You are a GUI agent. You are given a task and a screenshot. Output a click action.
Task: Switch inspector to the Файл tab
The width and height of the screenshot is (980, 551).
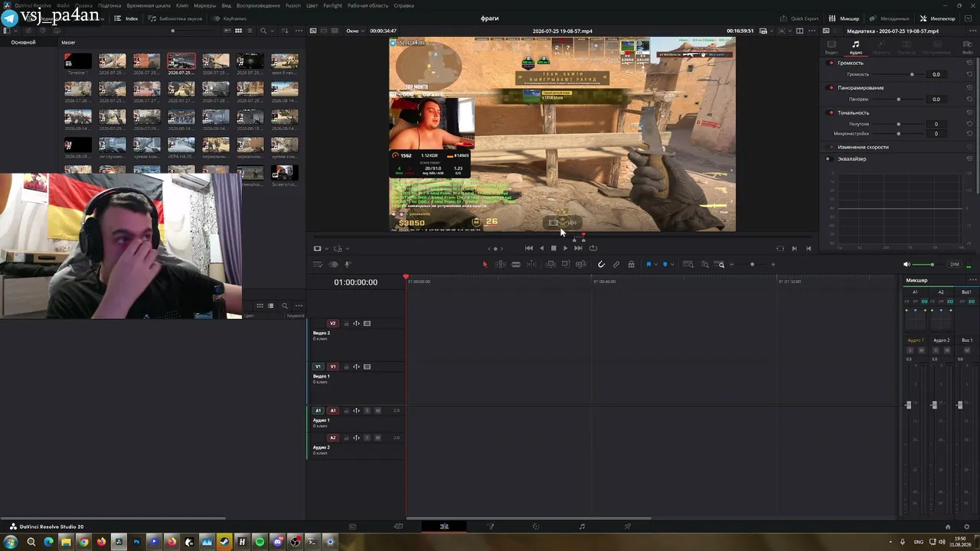click(969, 47)
